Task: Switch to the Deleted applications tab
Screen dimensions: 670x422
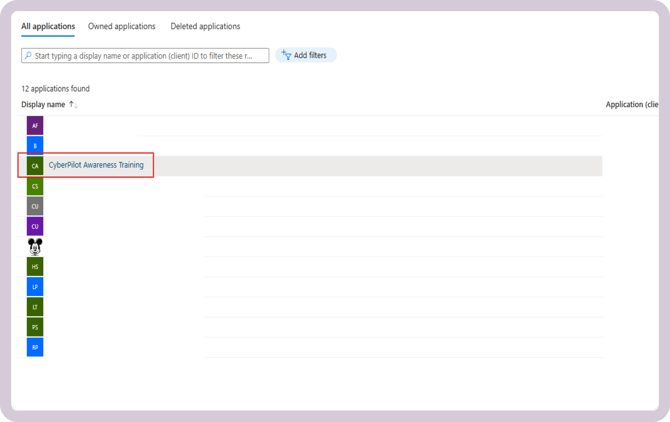Action: (x=205, y=26)
